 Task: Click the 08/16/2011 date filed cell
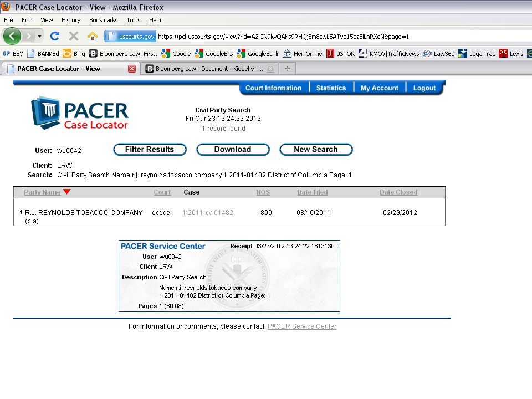313,213
